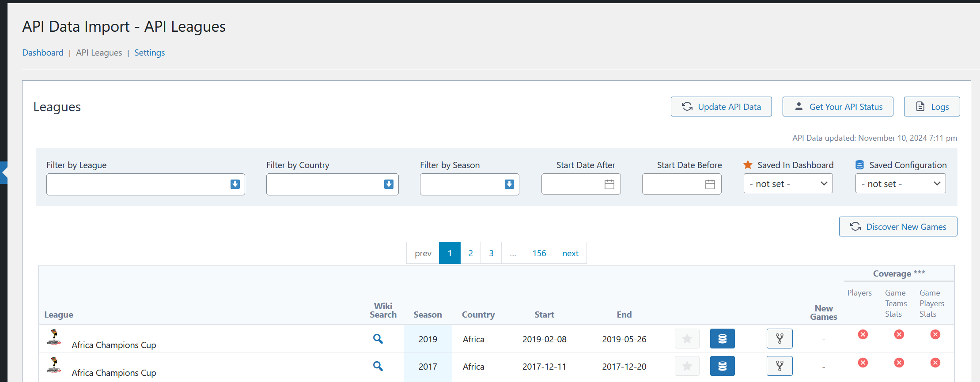Toggle dashboard star for the 2017 season row
The height and width of the screenshot is (382, 980).
[687, 366]
